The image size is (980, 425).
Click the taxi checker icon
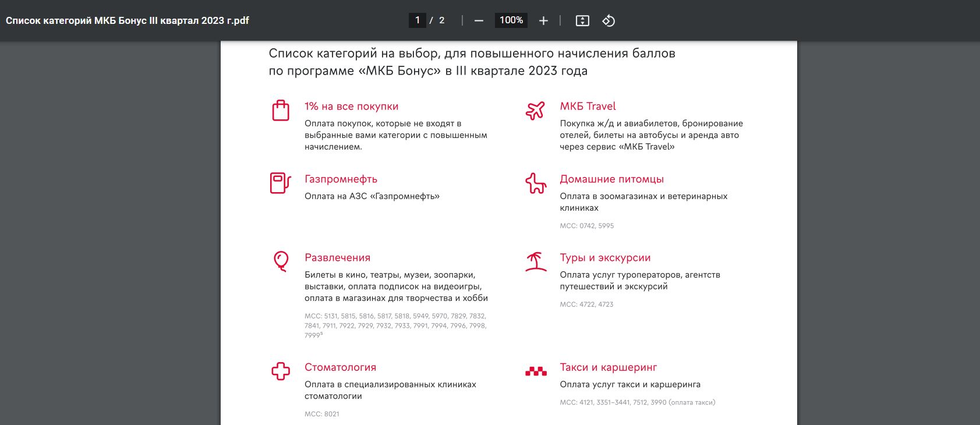(x=536, y=371)
